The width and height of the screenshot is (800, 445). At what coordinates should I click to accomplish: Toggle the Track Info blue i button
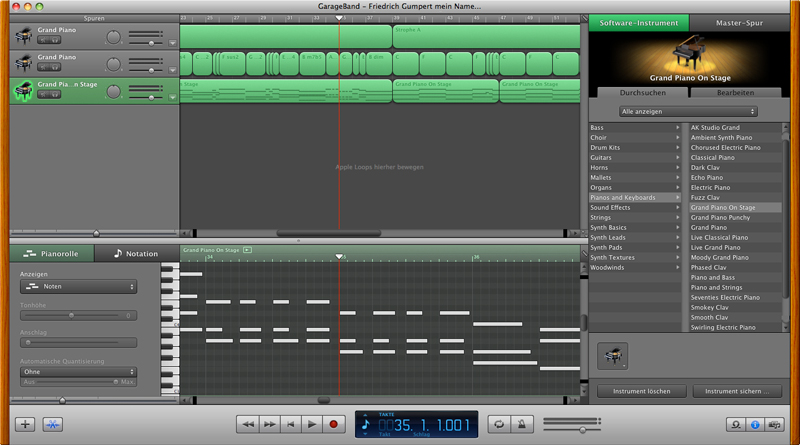pyautogui.click(x=755, y=424)
